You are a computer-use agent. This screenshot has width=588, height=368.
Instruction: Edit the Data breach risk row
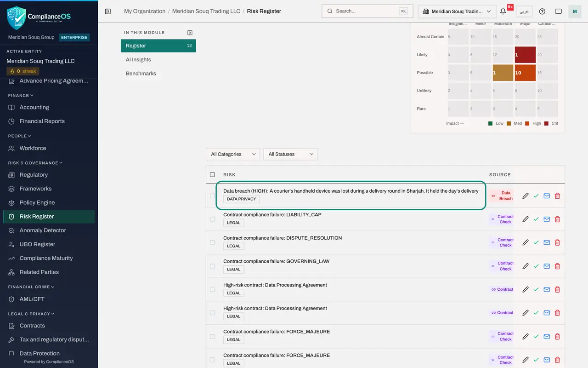point(526,196)
